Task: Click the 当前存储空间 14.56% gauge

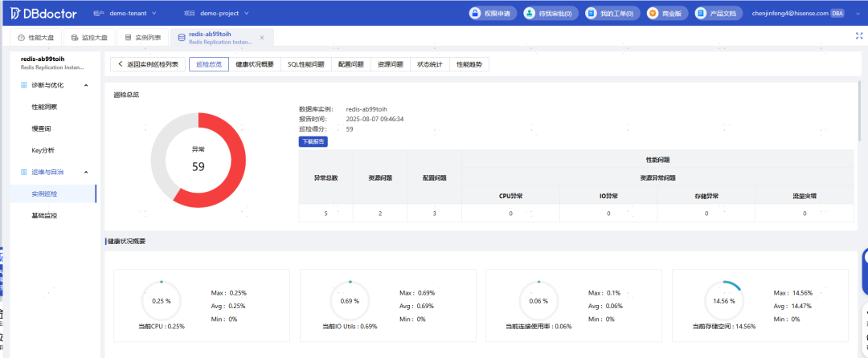Action: coord(723,301)
